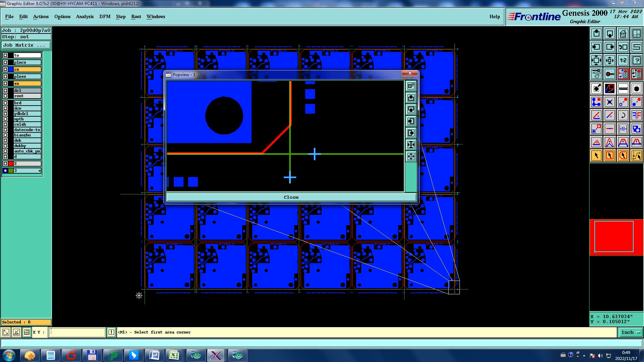Viewport: 644px width, 362px height.
Task: Click the X Y coordinate input field
Action: (77, 332)
